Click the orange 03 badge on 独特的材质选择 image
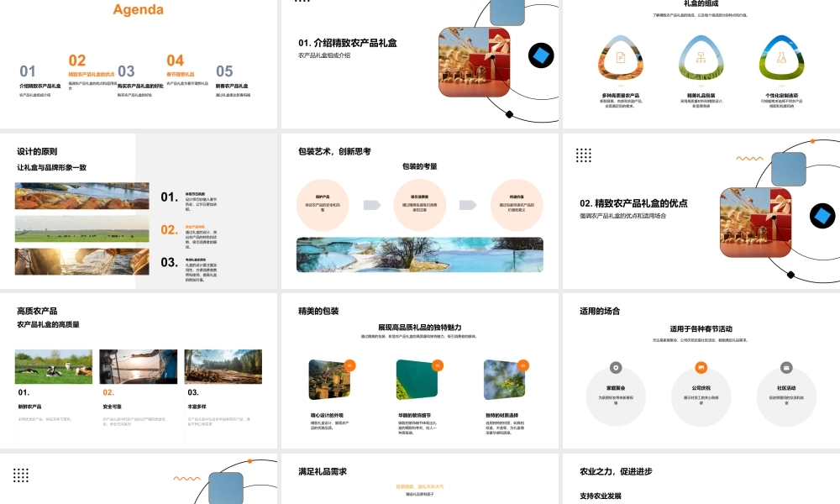This screenshot has width=840, height=504. pos(522,365)
